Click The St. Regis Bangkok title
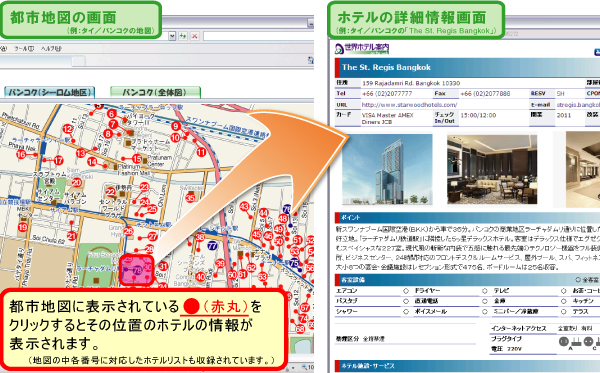The height and width of the screenshot is (373, 600). coord(386,67)
